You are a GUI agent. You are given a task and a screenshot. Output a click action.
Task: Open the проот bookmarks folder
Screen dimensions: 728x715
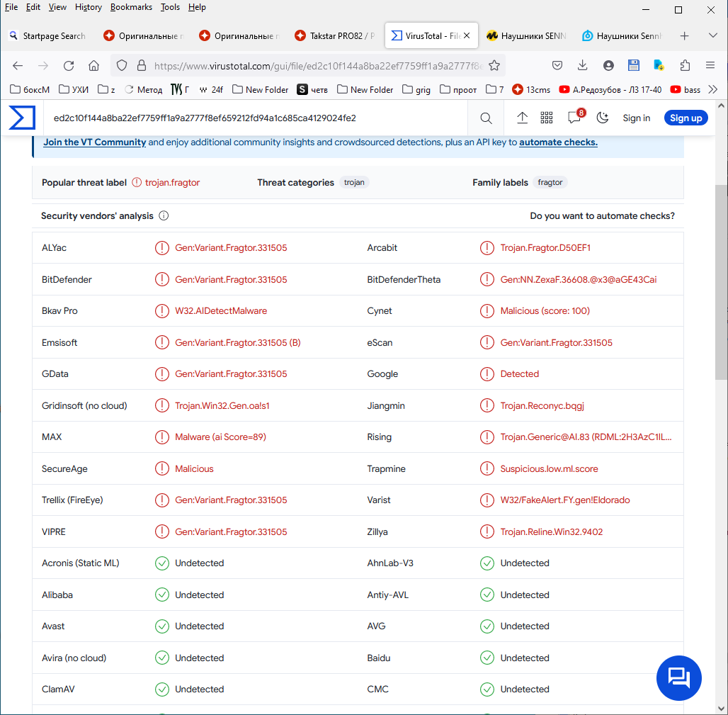[x=458, y=89]
